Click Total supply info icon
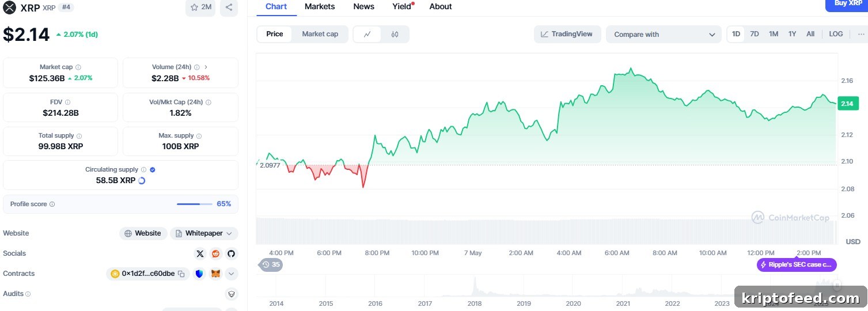 (79, 136)
